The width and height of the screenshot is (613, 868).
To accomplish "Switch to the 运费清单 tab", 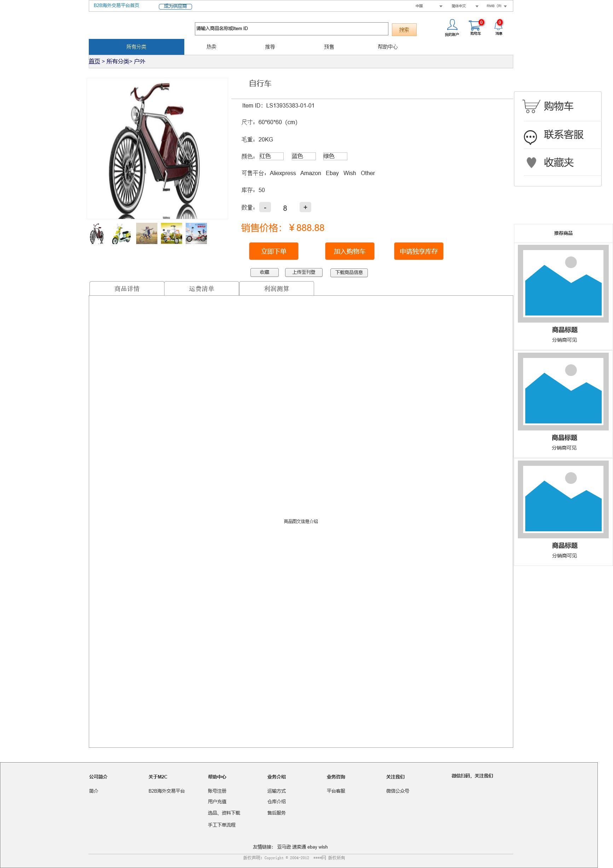I will pyautogui.click(x=202, y=289).
